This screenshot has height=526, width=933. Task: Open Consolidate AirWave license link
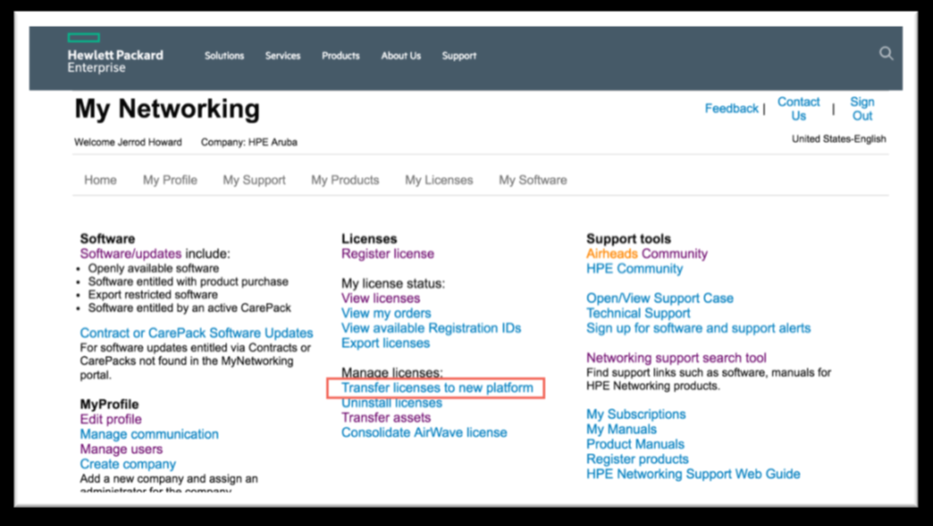tap(424, 432)
